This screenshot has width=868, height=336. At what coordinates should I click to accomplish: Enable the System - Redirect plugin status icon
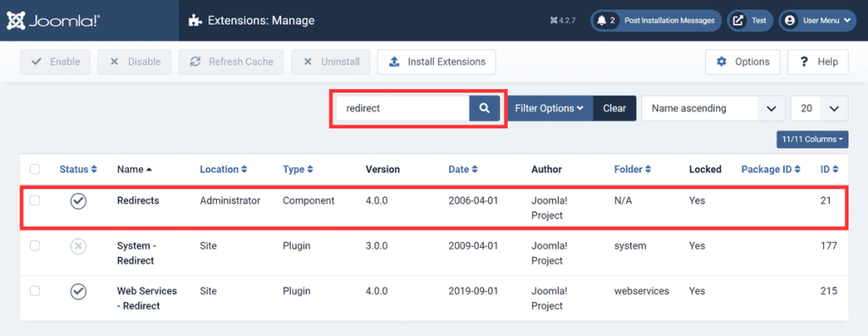[x=78, y=246]
